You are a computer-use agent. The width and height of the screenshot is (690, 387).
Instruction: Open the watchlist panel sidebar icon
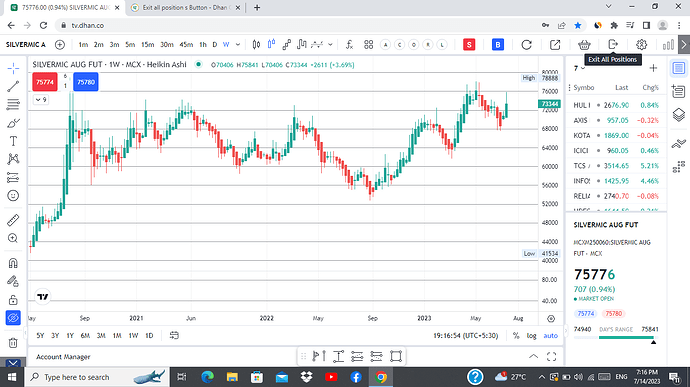click(679, 68)
